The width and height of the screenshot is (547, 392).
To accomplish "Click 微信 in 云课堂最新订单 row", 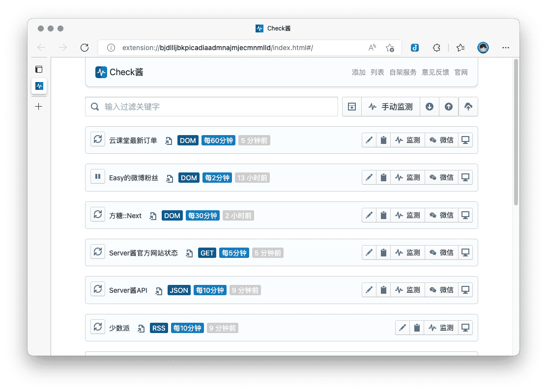I will (441, 140).
